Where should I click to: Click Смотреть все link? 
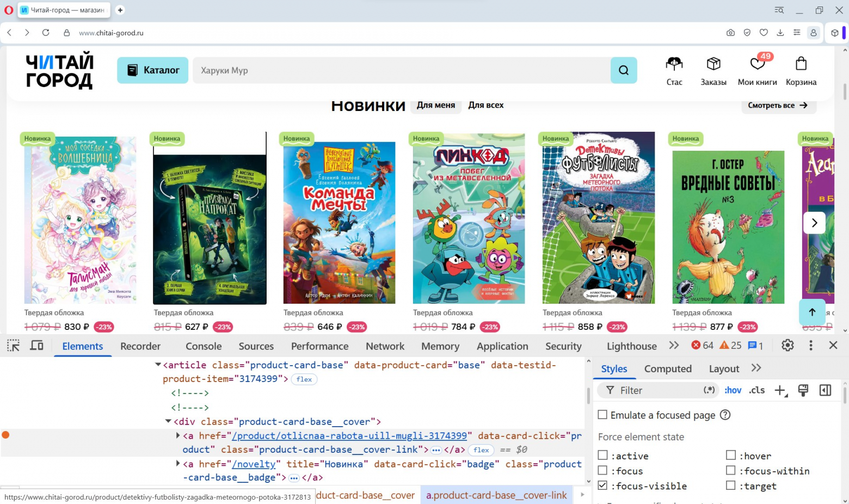(x=779, y=106)
